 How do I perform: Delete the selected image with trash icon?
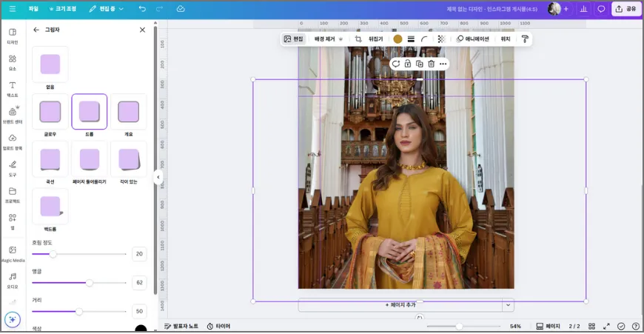pos(431,64)
